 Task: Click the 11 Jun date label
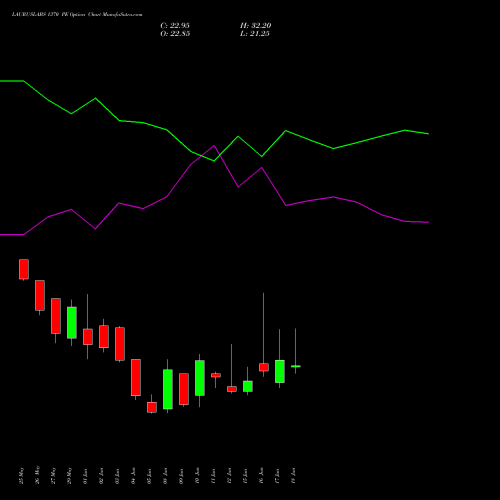pyautogui.click(x=214, y=476)
